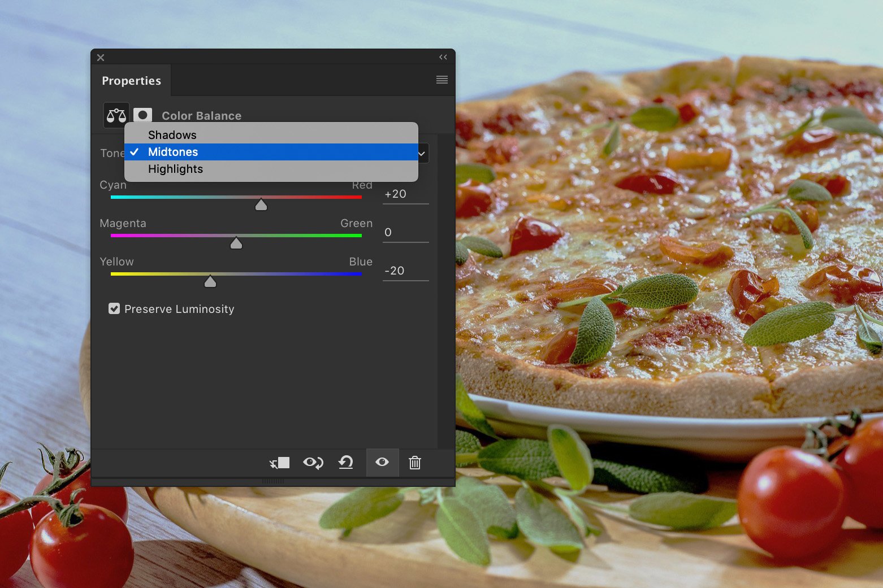Select the checked Midtones option
The height and width of the screenshot is (588, 883).
pos(172,151)
